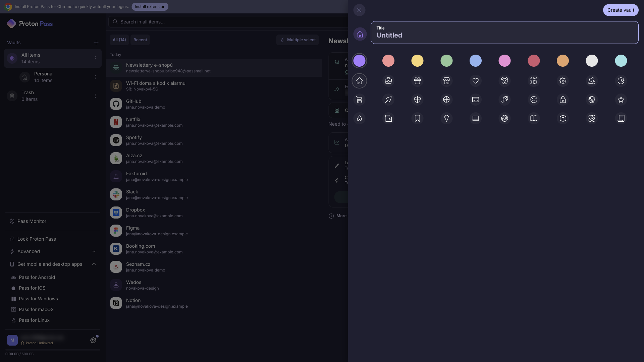The width and height of the screenshot is (644, 362).
Task: Select the yellow vault color
Action: [x=417, y=61]
